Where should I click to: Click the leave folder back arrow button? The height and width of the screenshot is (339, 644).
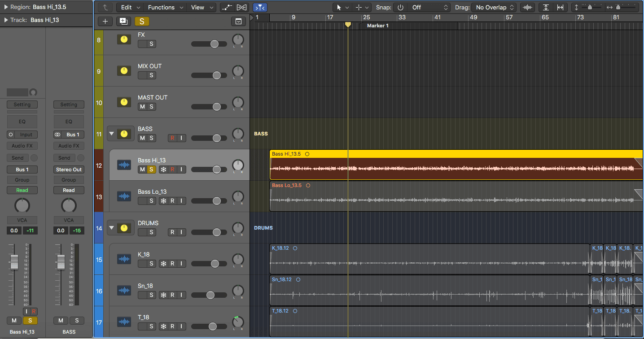(105, 7)
